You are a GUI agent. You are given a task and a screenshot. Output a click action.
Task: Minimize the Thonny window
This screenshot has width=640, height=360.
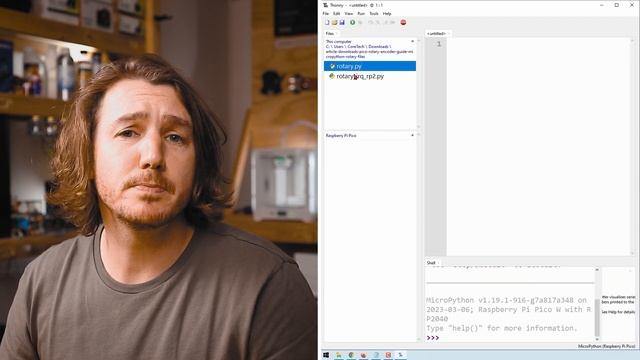(602, 5)
